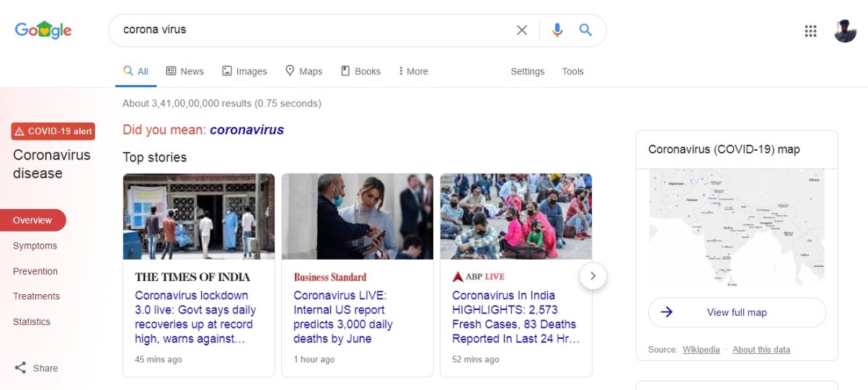
Task: Open the Wikipedia source link
Action: click(x=701, y=350)
